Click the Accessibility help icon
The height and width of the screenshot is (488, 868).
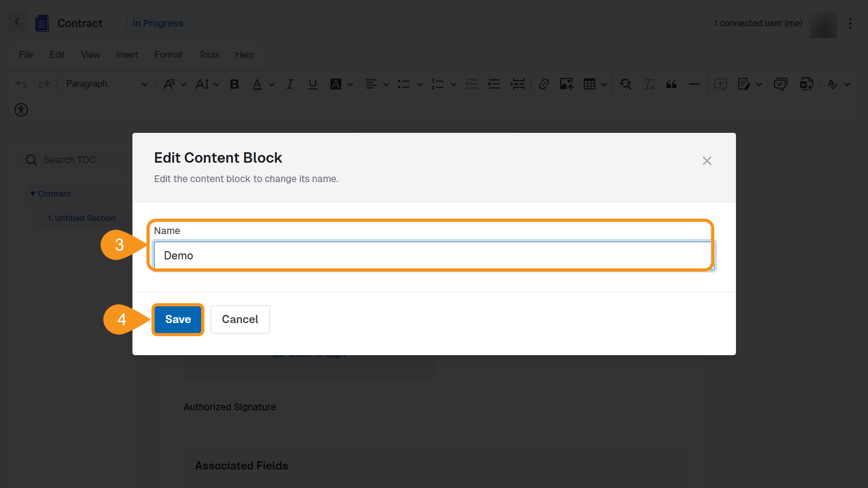coord(21,110)
